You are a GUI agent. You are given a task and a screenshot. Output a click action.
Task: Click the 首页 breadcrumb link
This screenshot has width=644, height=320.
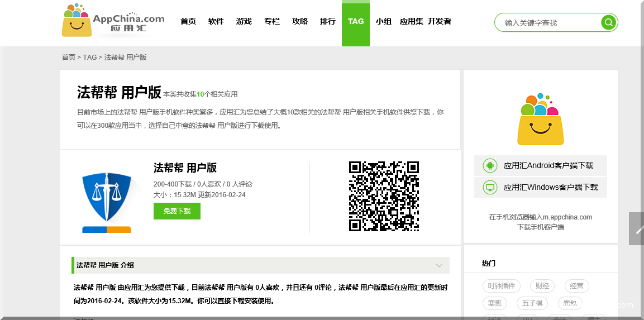[68, 57]
